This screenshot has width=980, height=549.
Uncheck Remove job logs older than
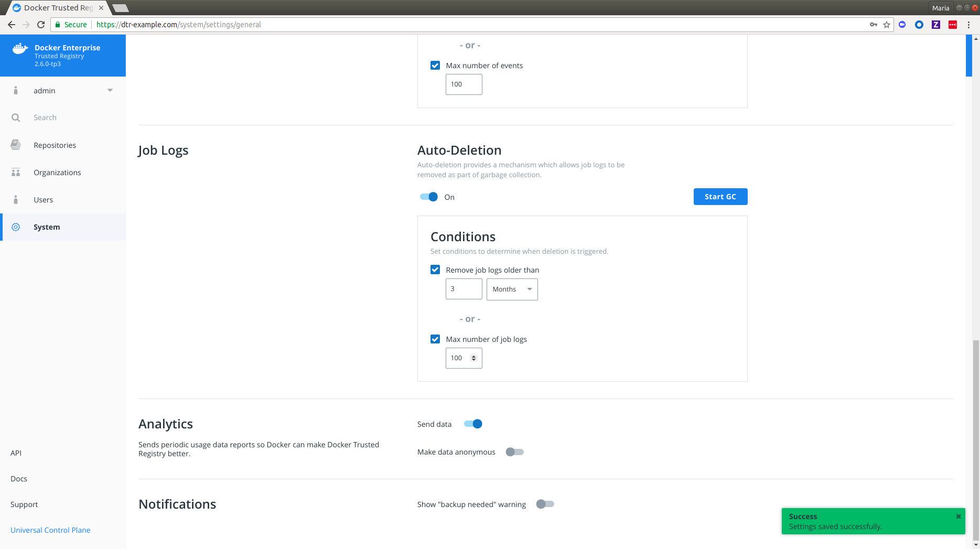(x=435, y=270)
